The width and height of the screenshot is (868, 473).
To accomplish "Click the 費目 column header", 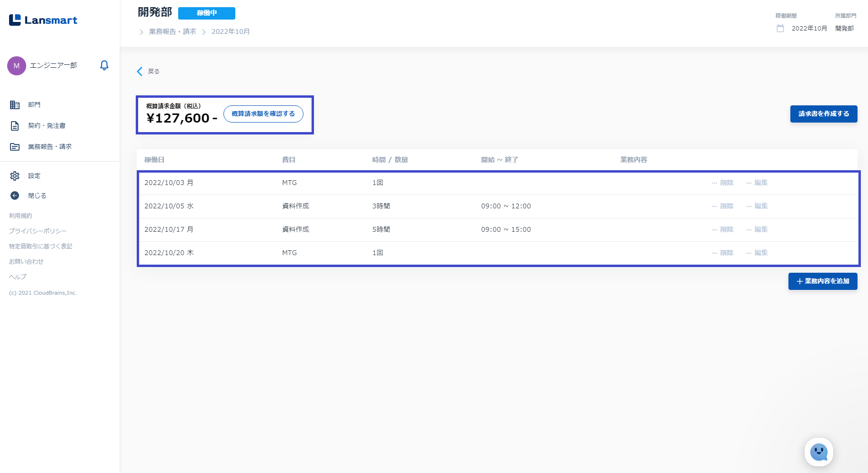I will [x=289, y=160].
